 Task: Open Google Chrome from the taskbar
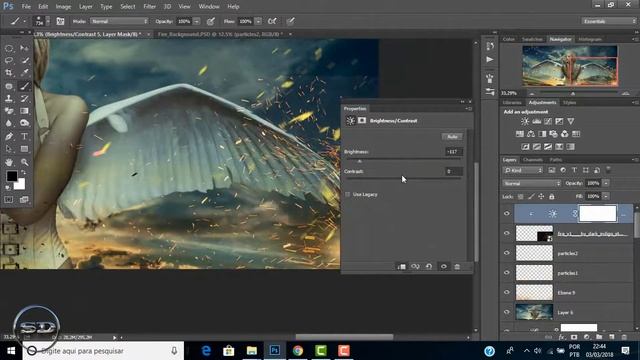pyautogui.click(x=298, y=351)
